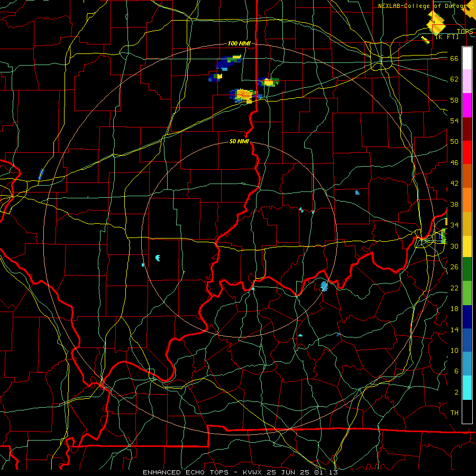Select the dark green legend swatch
The height and width of the screenshot is (476, 476).
tap(467, 269)
